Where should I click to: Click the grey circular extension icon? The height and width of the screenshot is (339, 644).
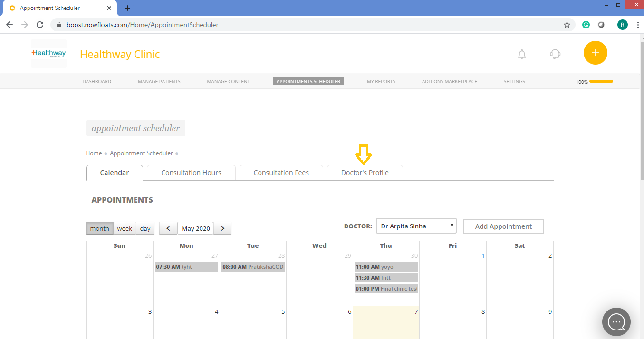(x=601, y=25)
